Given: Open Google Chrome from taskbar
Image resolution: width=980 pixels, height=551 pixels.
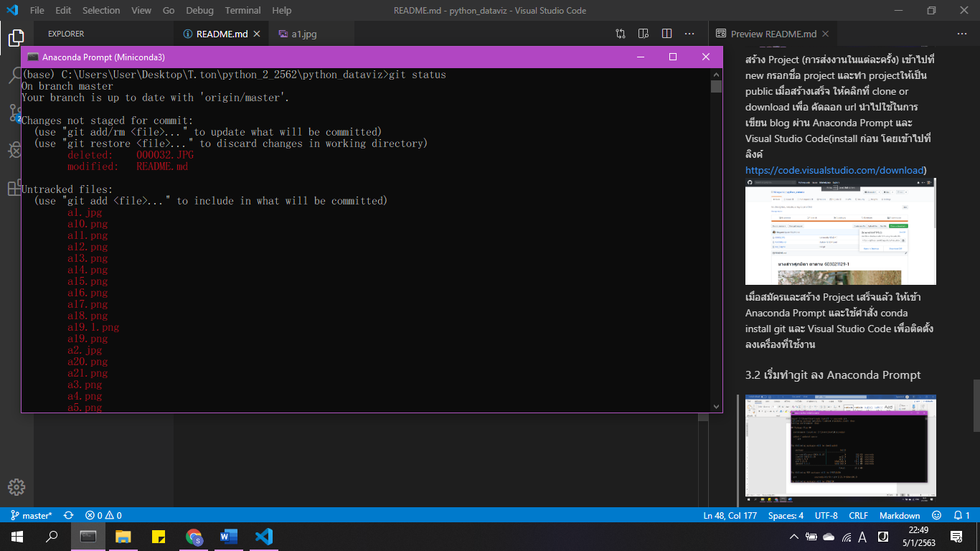Looking at the screenshot, I should (x=194, y=537).
